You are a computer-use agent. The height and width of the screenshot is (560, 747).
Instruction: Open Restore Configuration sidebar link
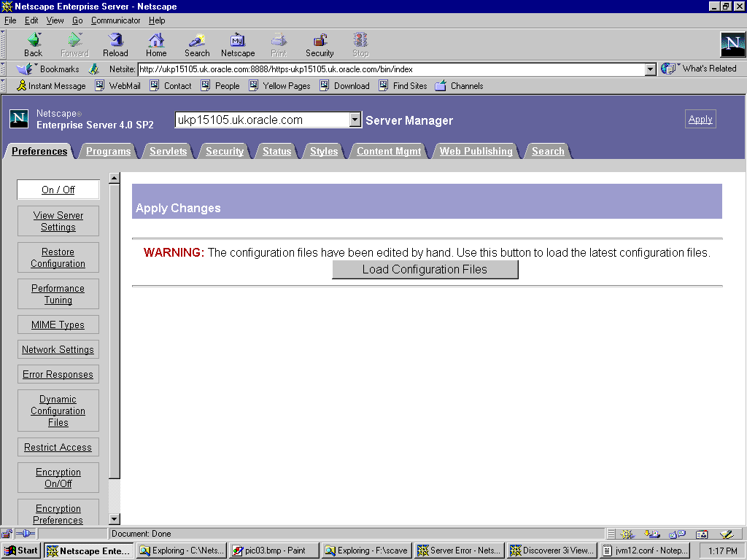[58, 257]
